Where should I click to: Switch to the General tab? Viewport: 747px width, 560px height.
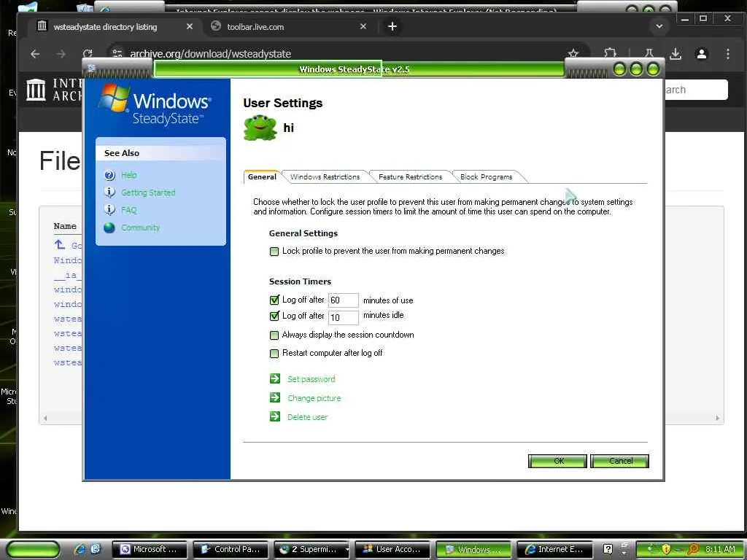[262, 176]
